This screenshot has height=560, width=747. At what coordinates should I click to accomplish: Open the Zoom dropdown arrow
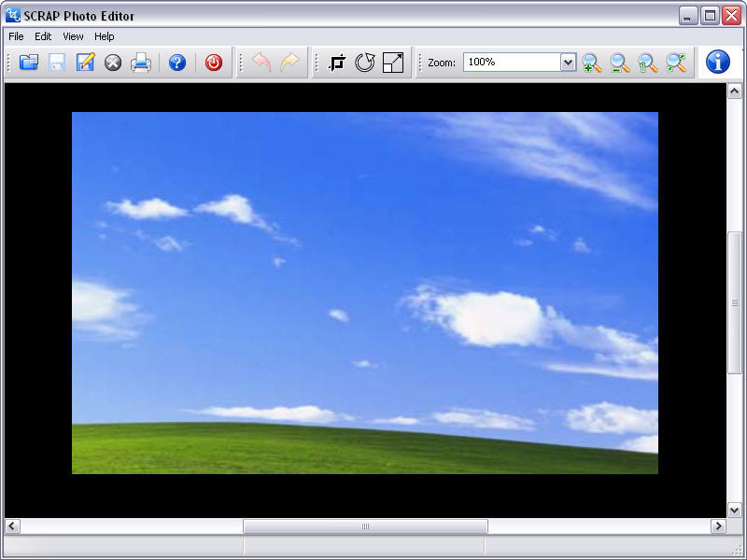tap(568, 62)
